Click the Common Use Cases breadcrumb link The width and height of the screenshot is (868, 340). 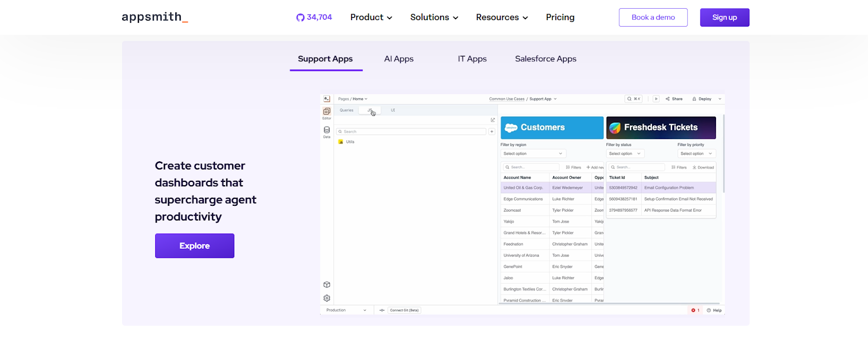point(507,99)
